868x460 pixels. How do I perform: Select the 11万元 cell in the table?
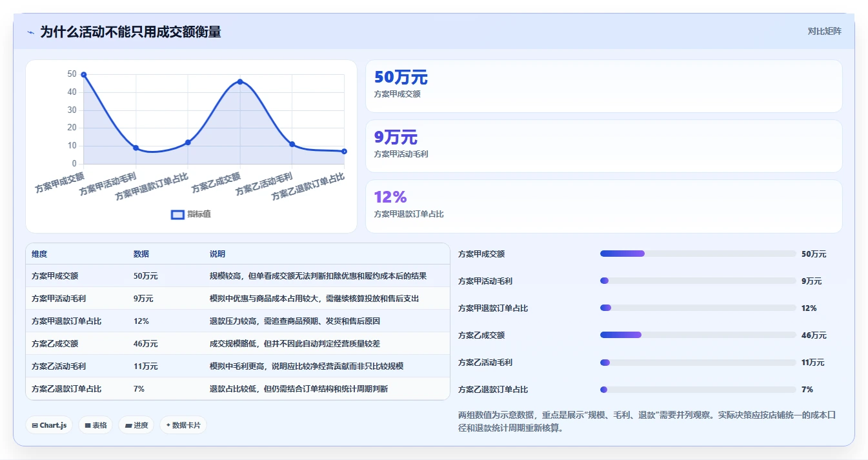point(145,366)
